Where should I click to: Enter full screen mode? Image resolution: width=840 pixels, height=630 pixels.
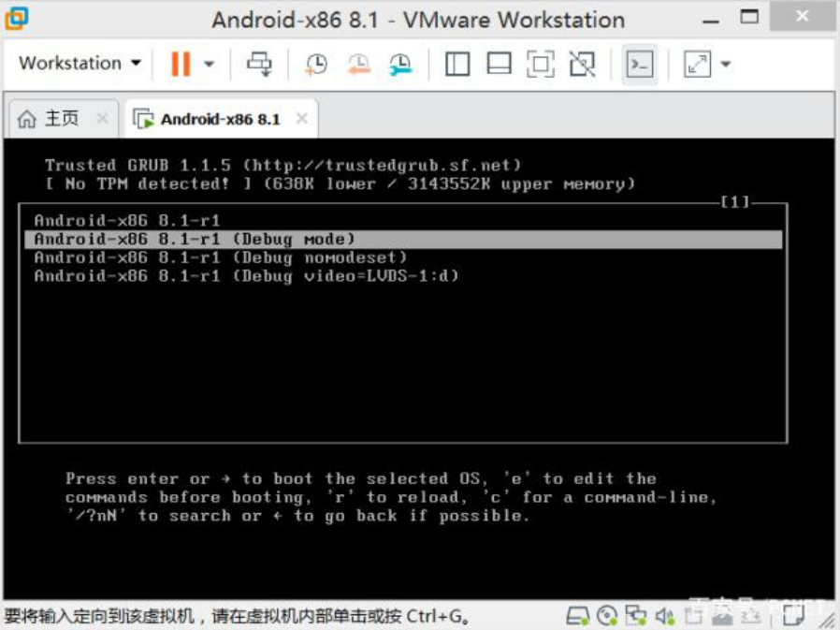(x=540, y=64)
